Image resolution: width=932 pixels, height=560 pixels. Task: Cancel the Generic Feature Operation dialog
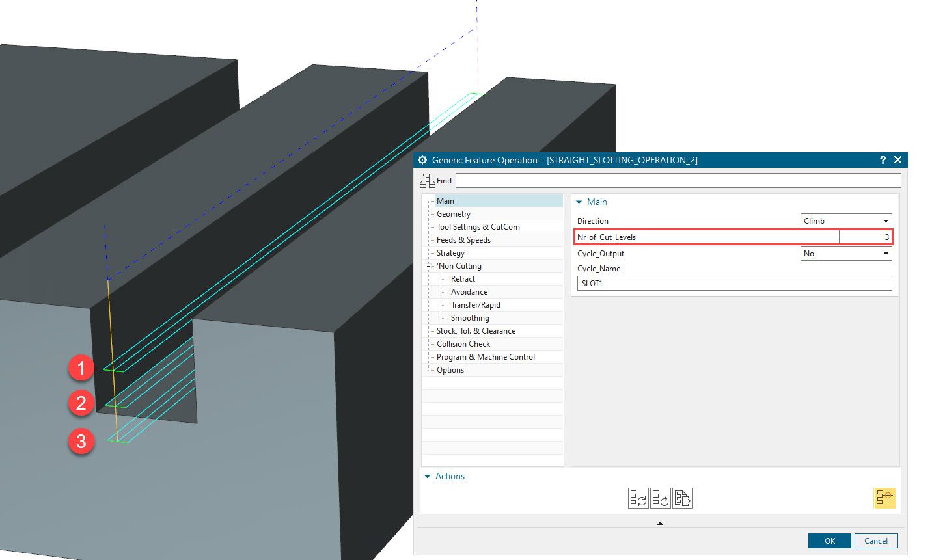[875, 540]
